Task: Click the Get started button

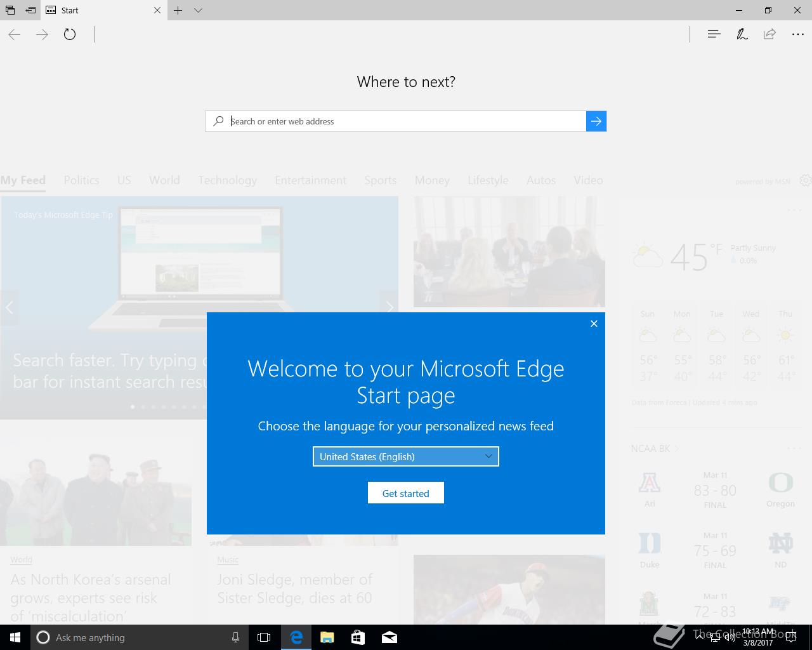Action: tap(406, 493)
